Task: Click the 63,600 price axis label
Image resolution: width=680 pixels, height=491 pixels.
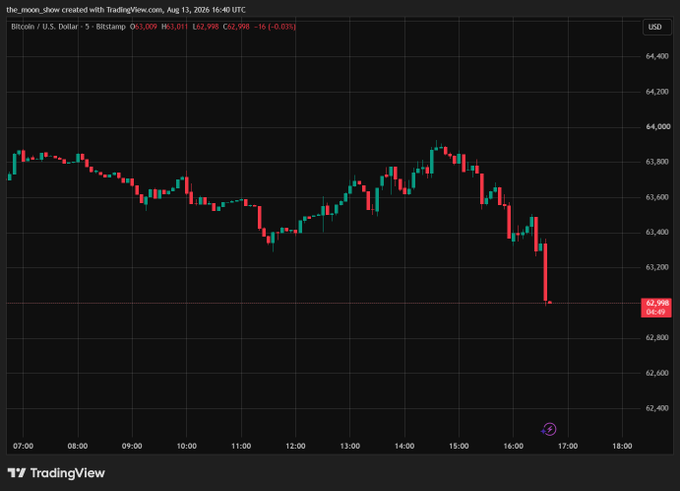Action: (x=657, y=197)
